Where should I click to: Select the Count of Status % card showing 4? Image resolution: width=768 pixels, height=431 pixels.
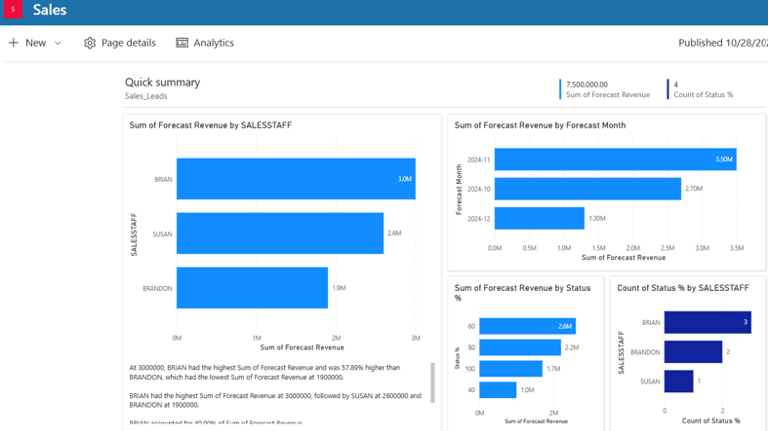click(700, 89)
